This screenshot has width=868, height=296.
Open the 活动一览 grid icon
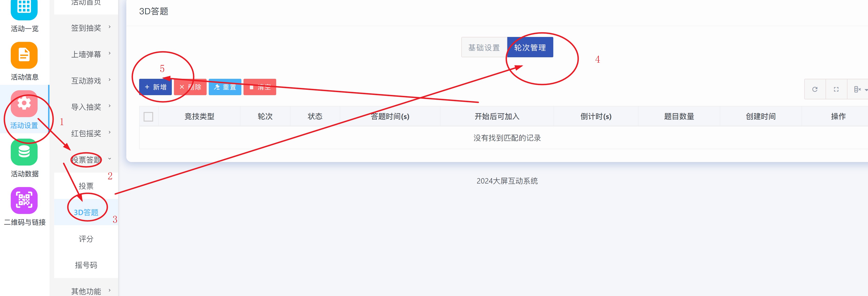tap(24, 8)
